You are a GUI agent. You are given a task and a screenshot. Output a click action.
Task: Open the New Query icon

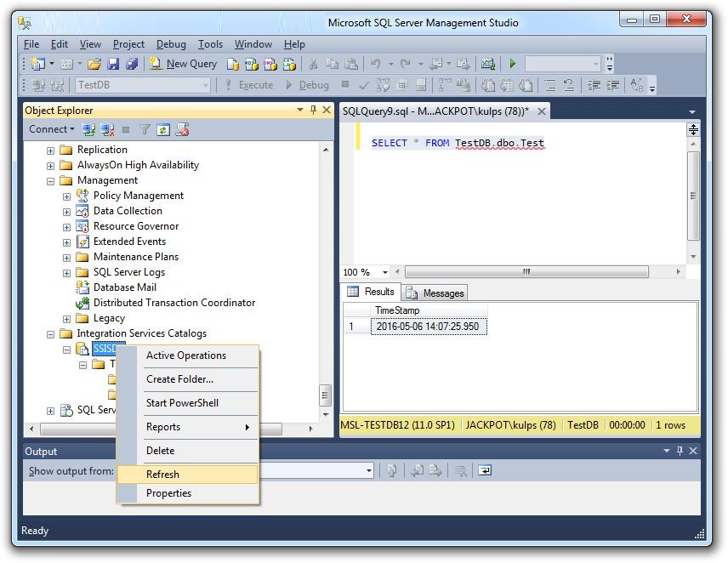click(x=158, y=64)
